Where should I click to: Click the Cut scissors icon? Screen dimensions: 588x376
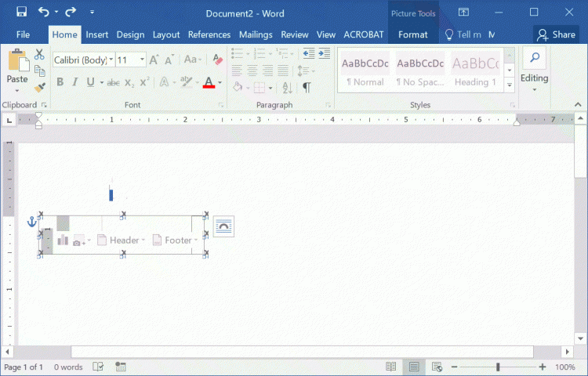40,54
